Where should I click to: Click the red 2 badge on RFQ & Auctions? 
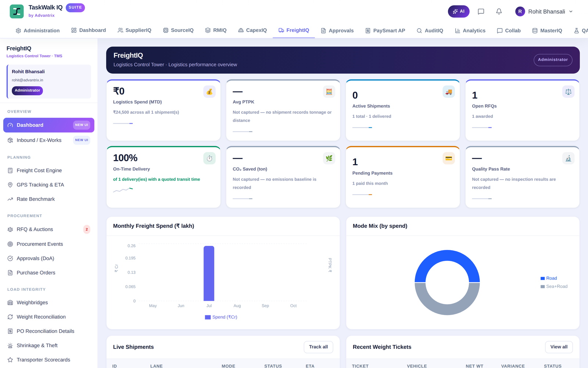[87, 229]
